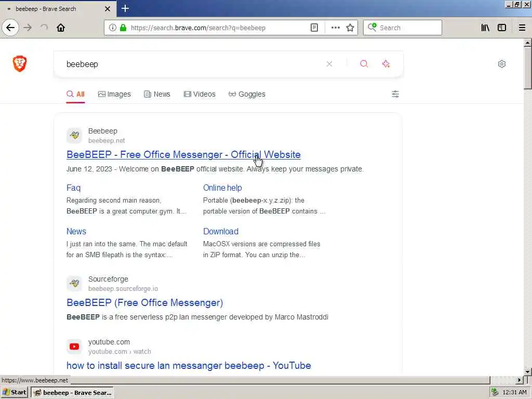The width and height of the screenshot is (532, 399).
Task: Open the News sublink under Beebeep
Action: [x=76, y=231]
